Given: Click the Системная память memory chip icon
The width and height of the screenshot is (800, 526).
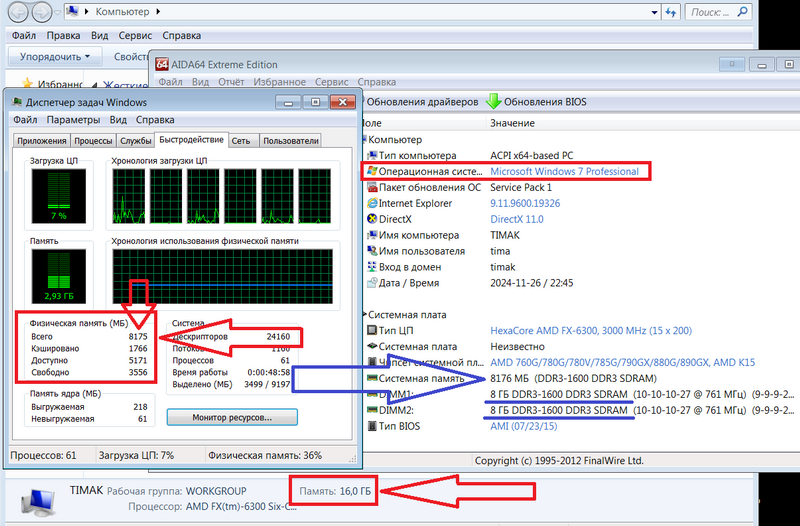Looking at the screenshot, I should 372,379.
